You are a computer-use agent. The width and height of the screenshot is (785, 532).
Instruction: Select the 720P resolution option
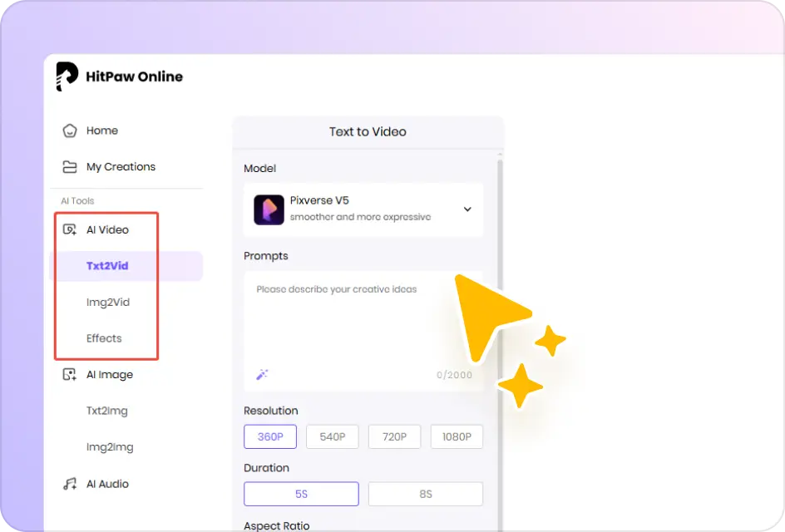[x=394, y=436]
